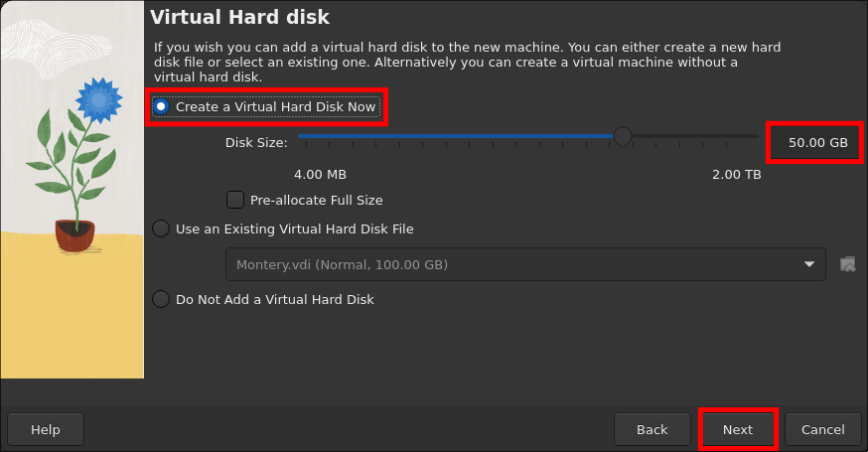The image size is (868, 452).
Task: Cancel the new machine wizard
Action: click(x=822, y=429)
